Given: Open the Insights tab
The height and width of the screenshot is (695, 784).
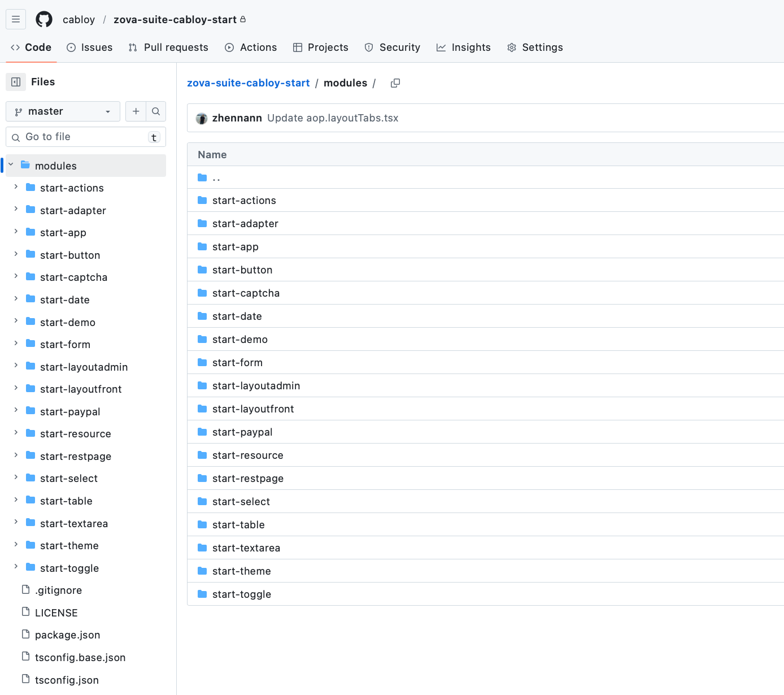Looking at the screenshot, I should pyautogui.click(x=463, y=47).
